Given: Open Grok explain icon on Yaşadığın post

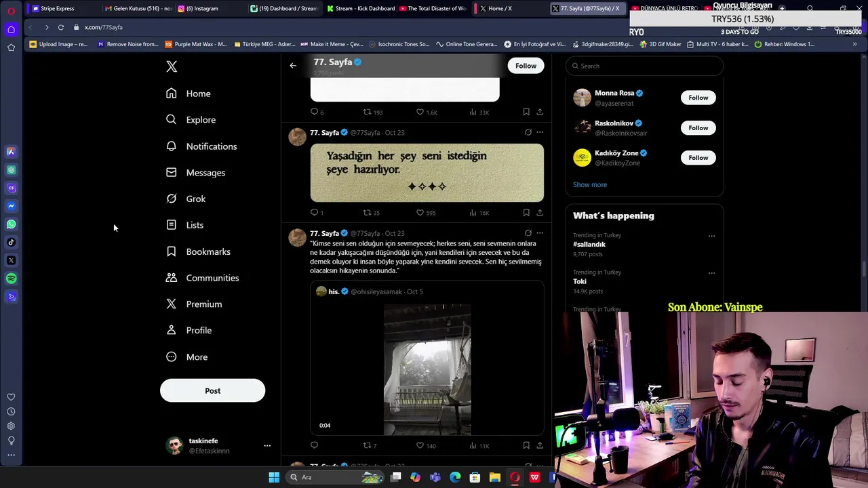Looking at the screenshot, I should click(x=528, y=133).
